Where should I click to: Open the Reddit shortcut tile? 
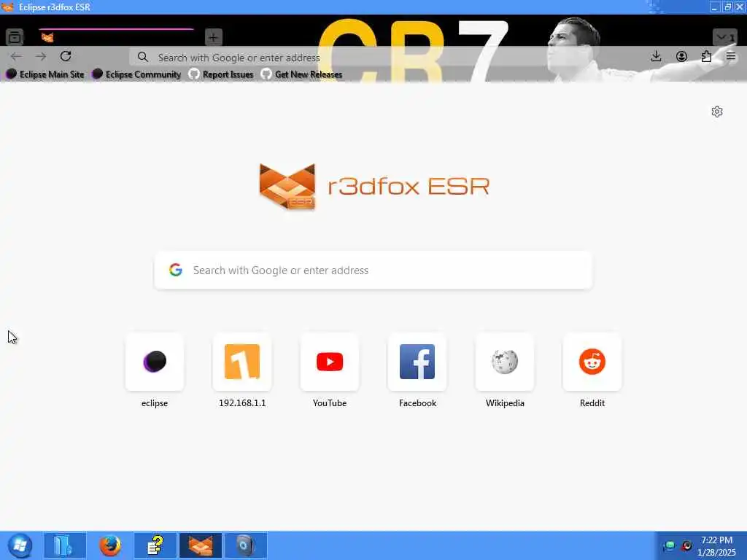[592, 362]
